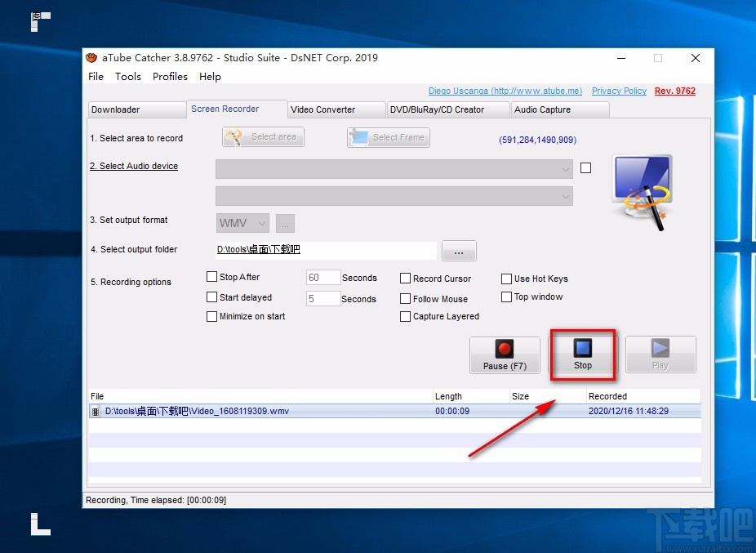
Task: Click the Stop After seconds input field
Action: click(322, 278)
